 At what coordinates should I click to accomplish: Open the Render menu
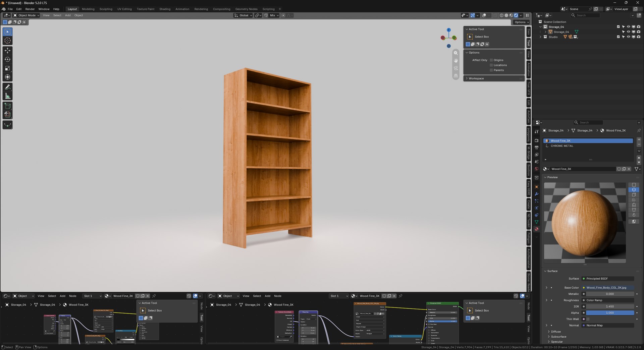click(30, 9)
